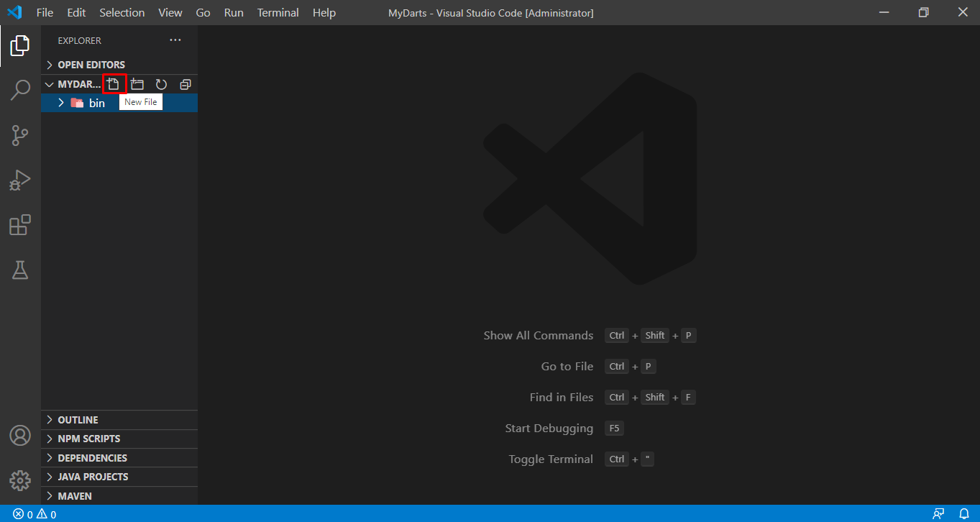The height and width of the screenshot is (522, 980).
Task: Open the Selection menu
Action: tap(122, 13)
